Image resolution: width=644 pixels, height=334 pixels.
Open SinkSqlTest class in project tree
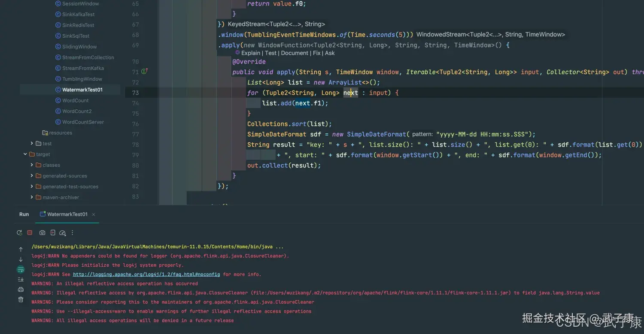point(76,36)
